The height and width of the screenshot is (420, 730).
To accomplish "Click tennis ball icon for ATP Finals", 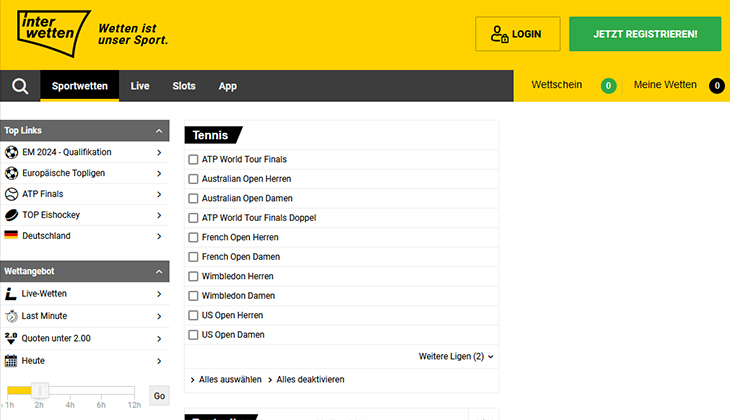I will click(11, 194).
